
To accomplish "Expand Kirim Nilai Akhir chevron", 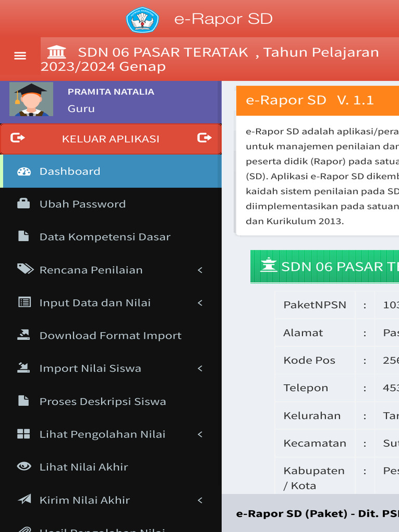I will pos(200,500).
